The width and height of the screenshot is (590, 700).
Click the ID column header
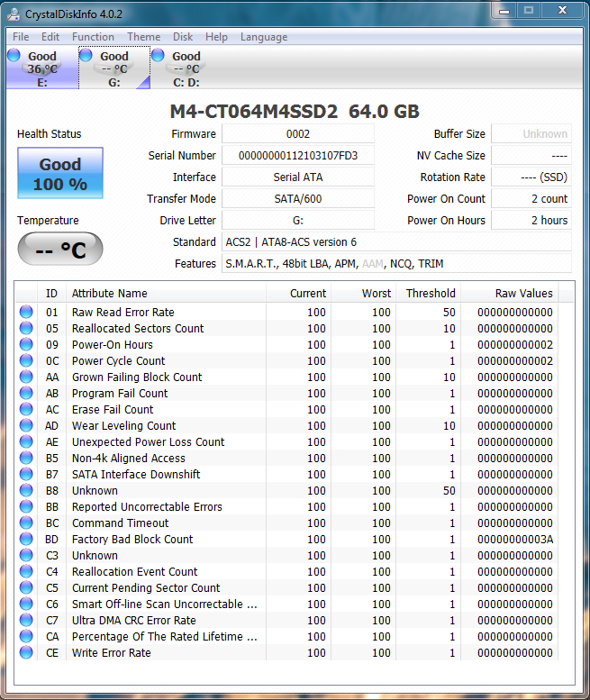point(51,294)
